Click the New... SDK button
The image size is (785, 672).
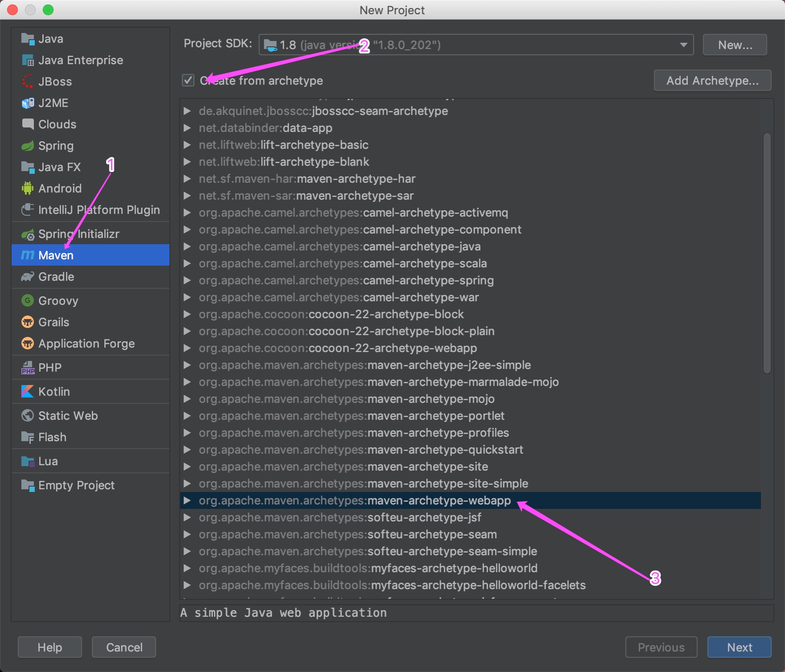[x=735, y=45]
